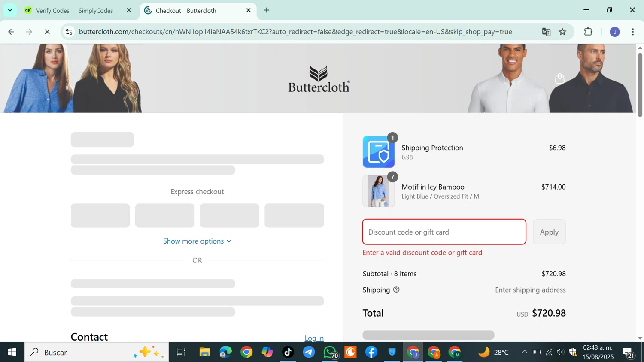This screenshot has width=644, height=362.
Task: Close the Checkout - Buttercloth tab
Action: pyautogui.click(x=248, y=10)
